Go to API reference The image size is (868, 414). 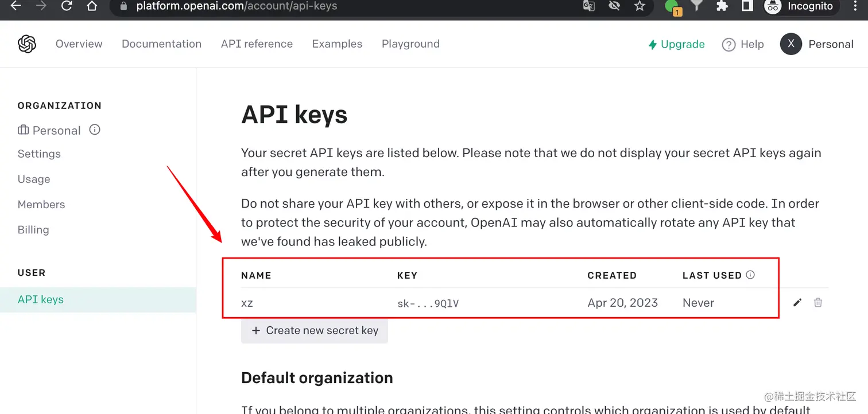click(x=257, y=44)
